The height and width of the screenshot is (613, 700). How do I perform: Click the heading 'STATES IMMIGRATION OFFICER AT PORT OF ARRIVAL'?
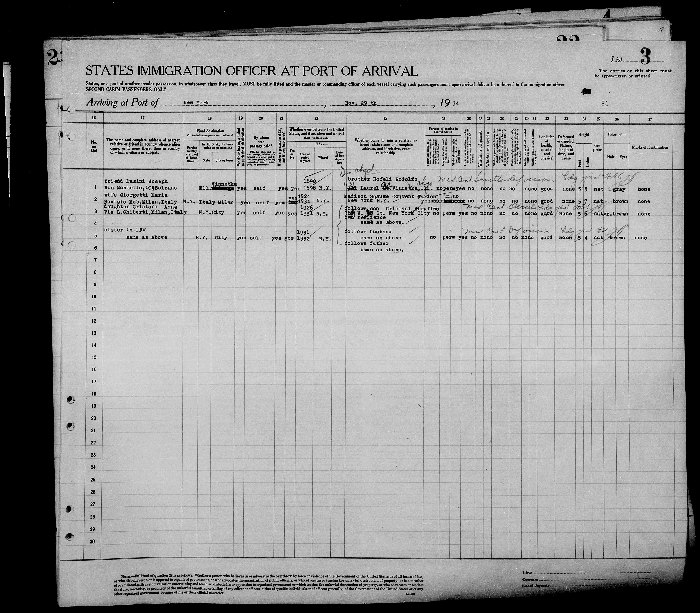[251, 71]
